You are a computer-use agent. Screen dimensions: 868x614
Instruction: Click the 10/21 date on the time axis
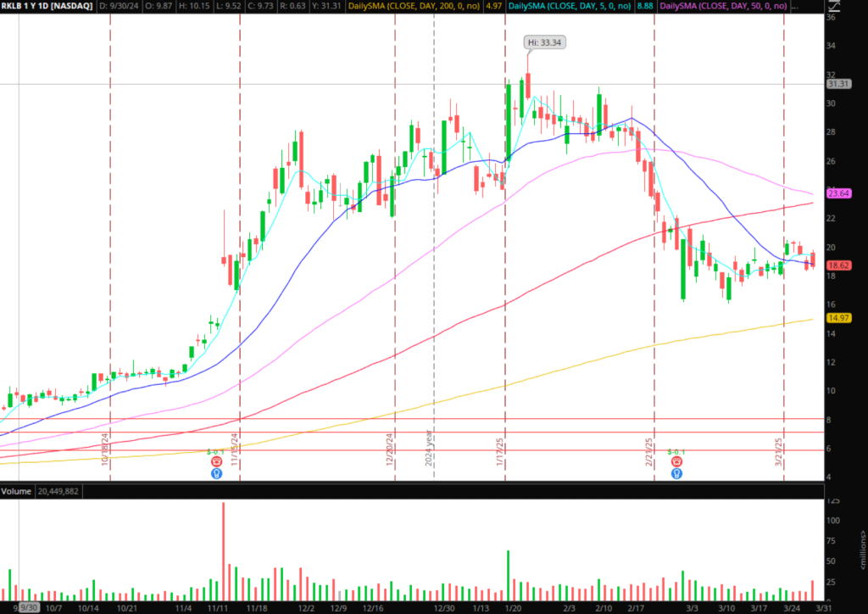[127, 608]
